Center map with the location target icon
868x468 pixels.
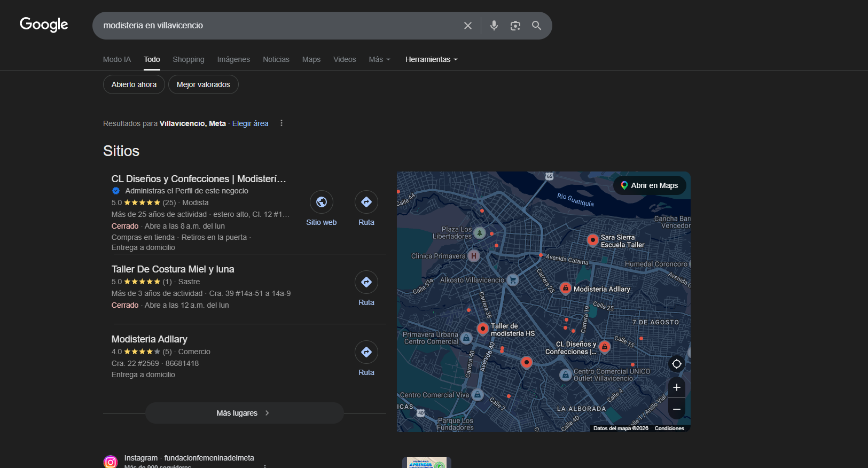(677, 364)
